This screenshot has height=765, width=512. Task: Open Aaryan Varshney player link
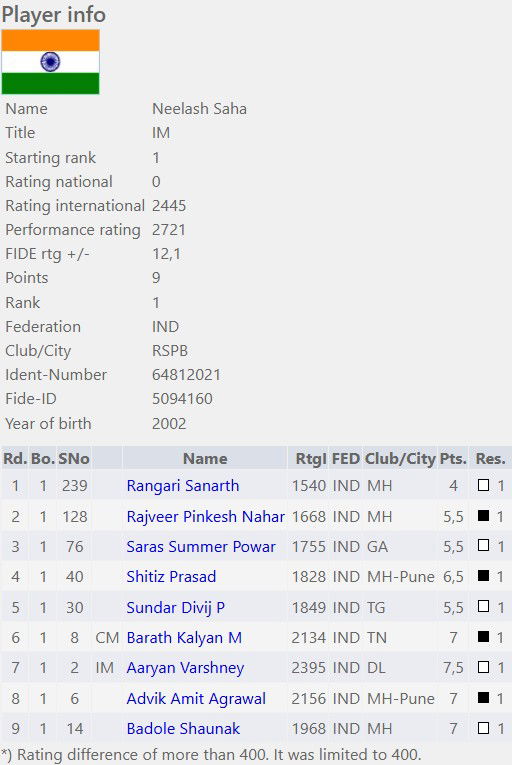pos(185,668)
